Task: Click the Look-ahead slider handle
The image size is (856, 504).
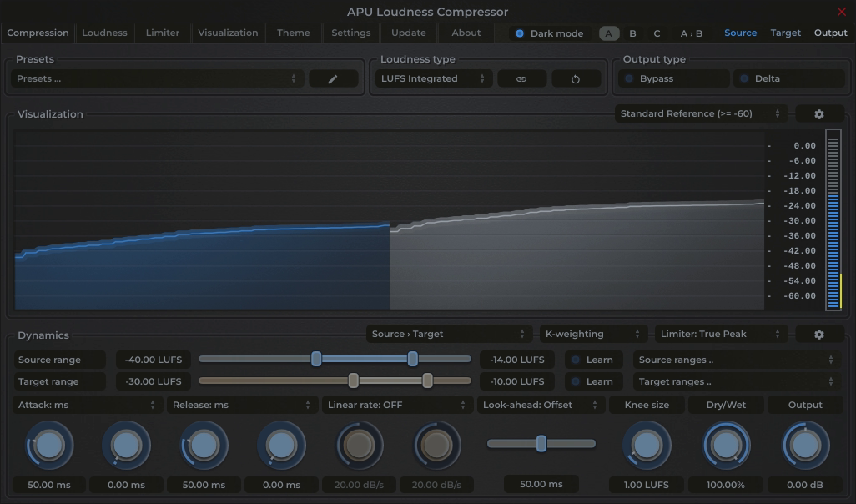Action: click(541, 443)
